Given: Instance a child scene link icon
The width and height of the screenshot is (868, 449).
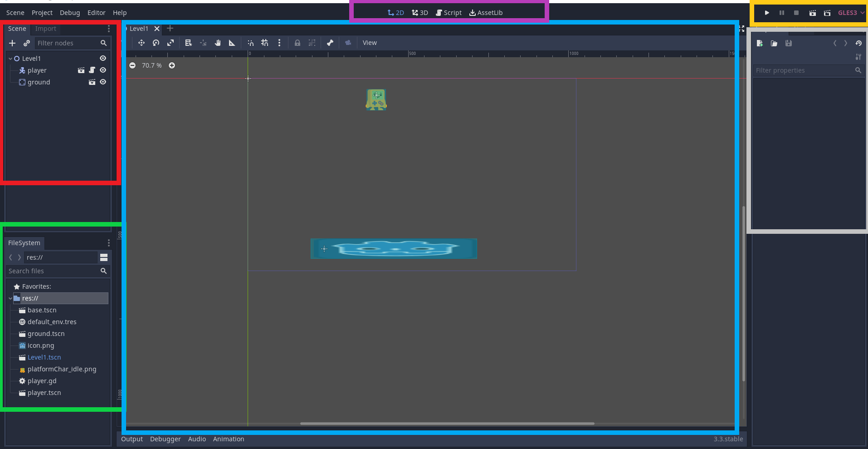Looking at the screenshot, I should [x=27, y=43].
